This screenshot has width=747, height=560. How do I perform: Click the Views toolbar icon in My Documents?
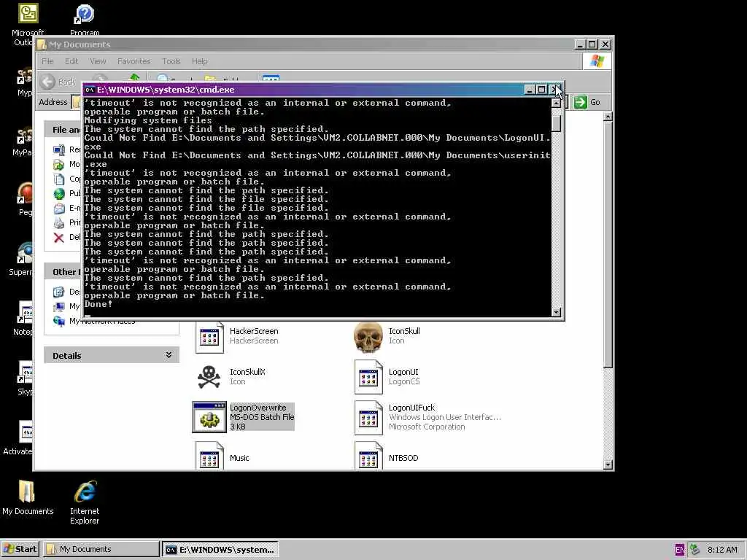tap(271, 79)
